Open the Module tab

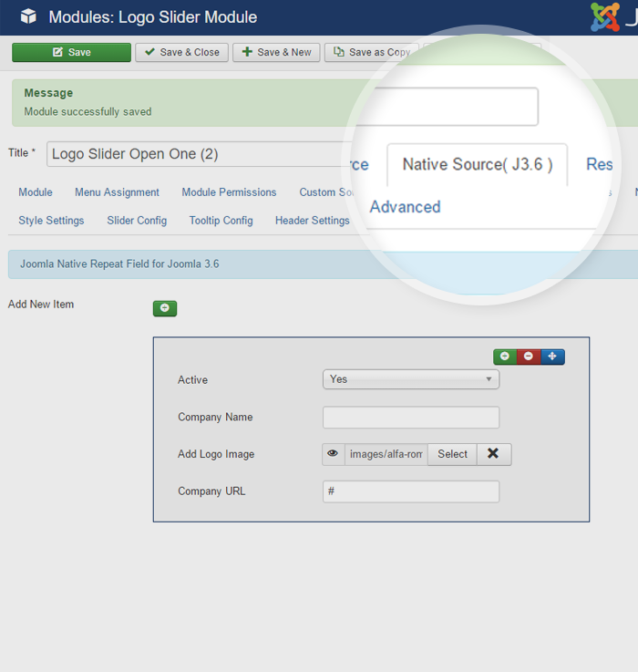pos(36,192)
